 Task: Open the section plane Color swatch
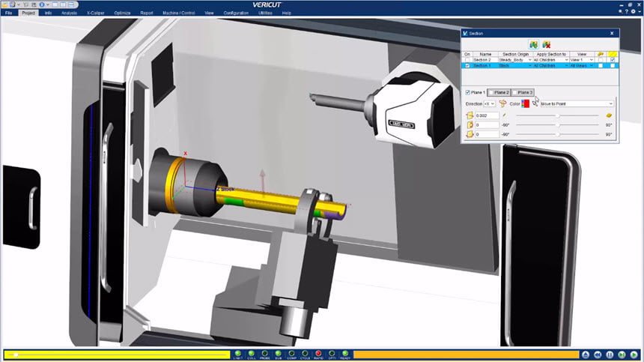(525, 103)
